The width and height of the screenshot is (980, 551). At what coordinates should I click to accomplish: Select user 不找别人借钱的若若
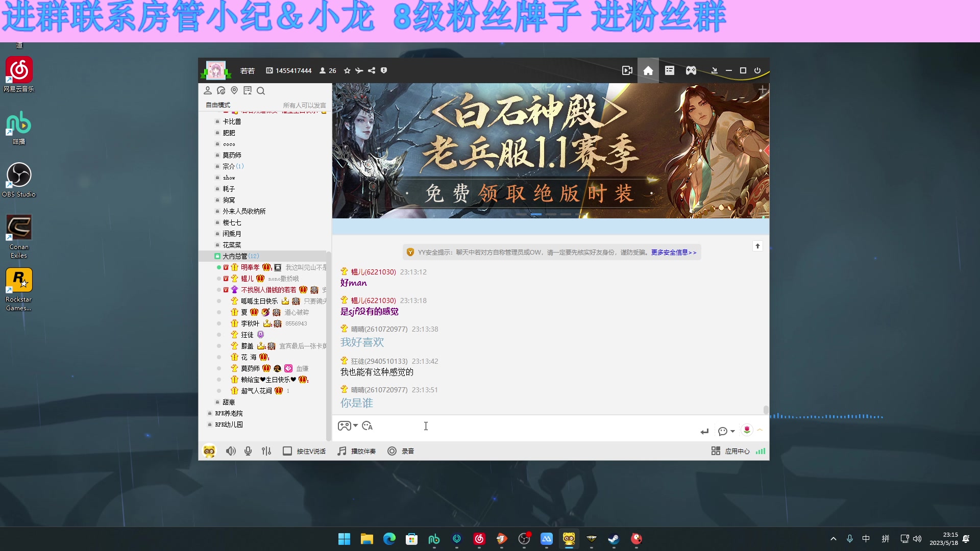268,290
